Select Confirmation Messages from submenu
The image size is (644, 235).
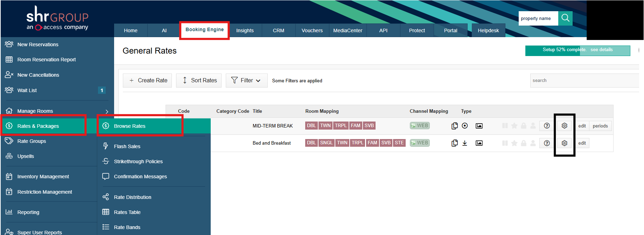140,177
